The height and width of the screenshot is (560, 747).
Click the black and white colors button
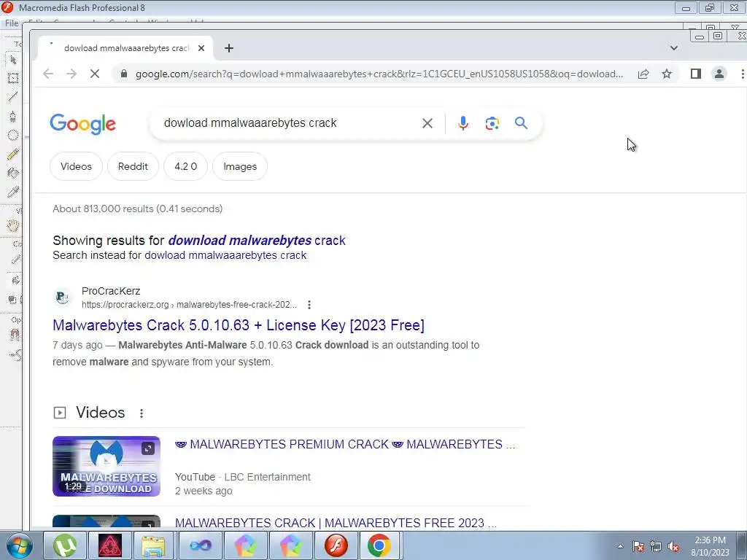pyautogui.click(x=13, y=300)
